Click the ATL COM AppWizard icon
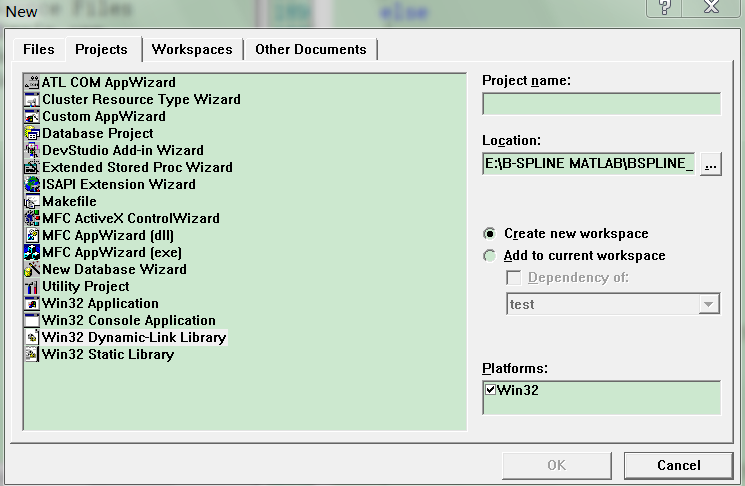This screenshot has height=486, width=745. tap(32, 82)
